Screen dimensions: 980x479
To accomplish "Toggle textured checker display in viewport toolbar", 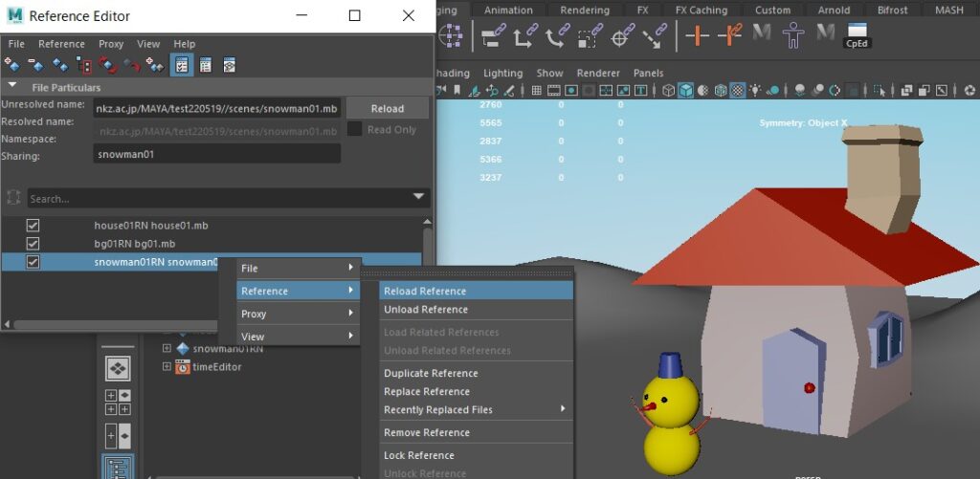I will (x=738, y=91).
